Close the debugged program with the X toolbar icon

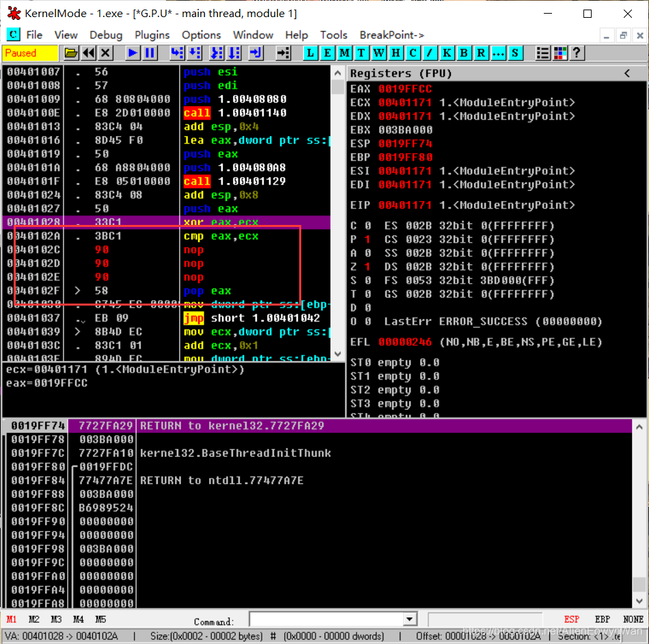(x=106, y=53)
